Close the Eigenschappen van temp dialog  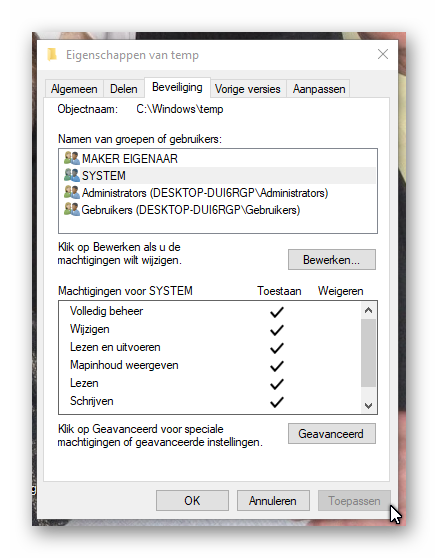click(x=383, y=54)
